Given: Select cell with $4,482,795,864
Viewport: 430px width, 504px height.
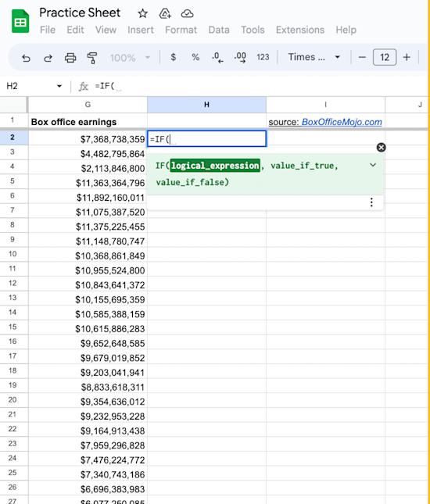Looking at the screenshot, I should (88, 154).
